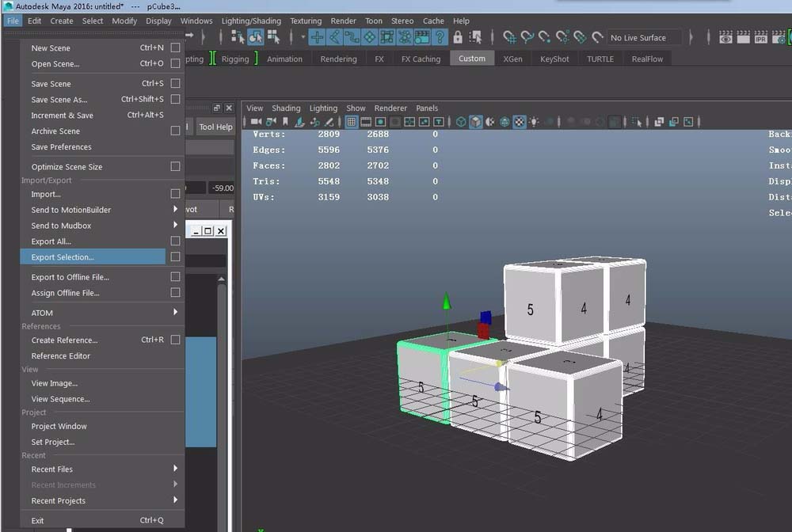The width and height of the screenshot is (792, 532).
Task: Switch to the Rigging shelf tab
Action: point(235,58)
